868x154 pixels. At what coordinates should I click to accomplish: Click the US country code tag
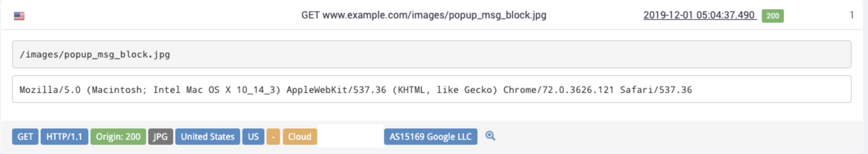pos(253,137)
